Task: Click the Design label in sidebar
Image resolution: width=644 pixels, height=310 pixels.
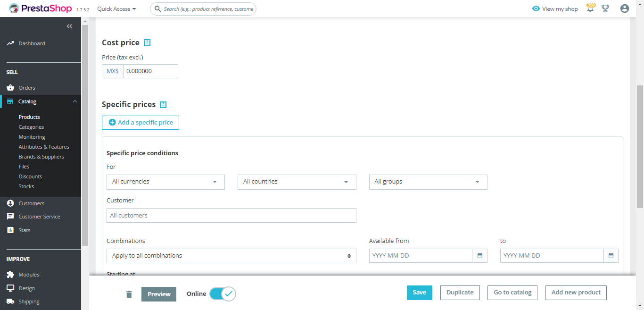Action: click(x=27, y=288)
